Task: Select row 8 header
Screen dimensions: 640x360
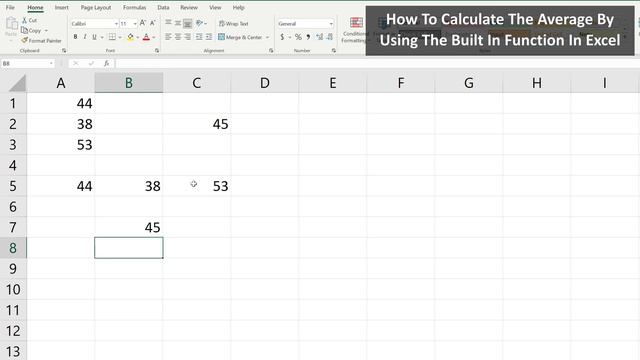Action: (13, 248)
